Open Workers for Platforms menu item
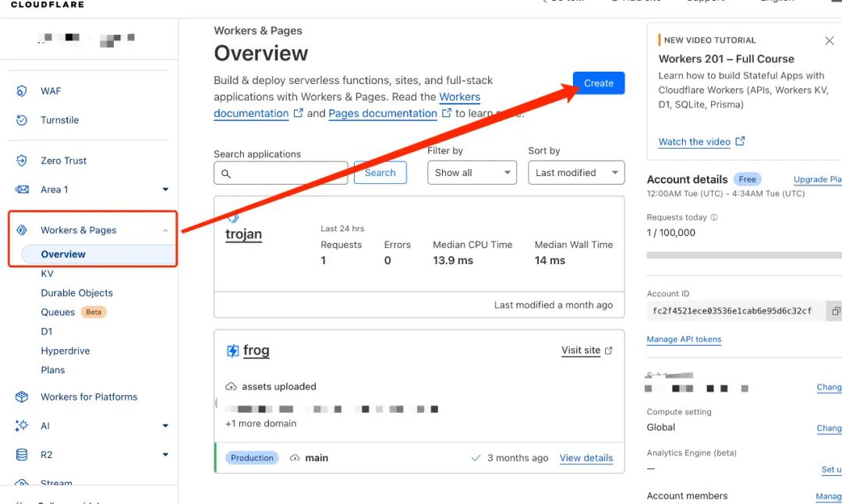 pos(89,397)
